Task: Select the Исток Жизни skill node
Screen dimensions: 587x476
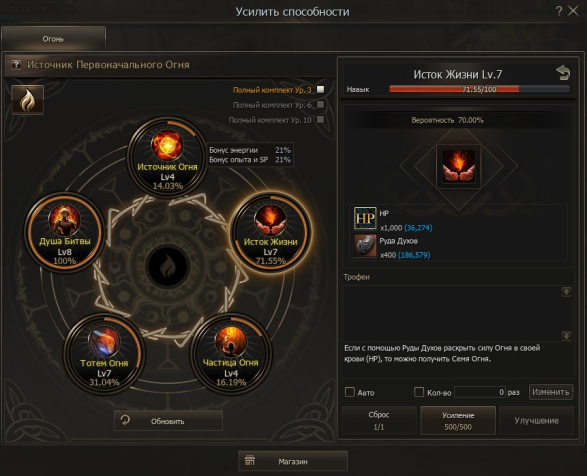Action: coord(270,232)
